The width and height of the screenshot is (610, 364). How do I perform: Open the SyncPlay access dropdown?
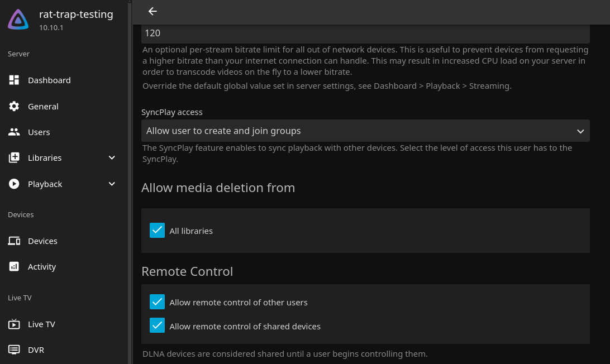[x=365, y=131]
